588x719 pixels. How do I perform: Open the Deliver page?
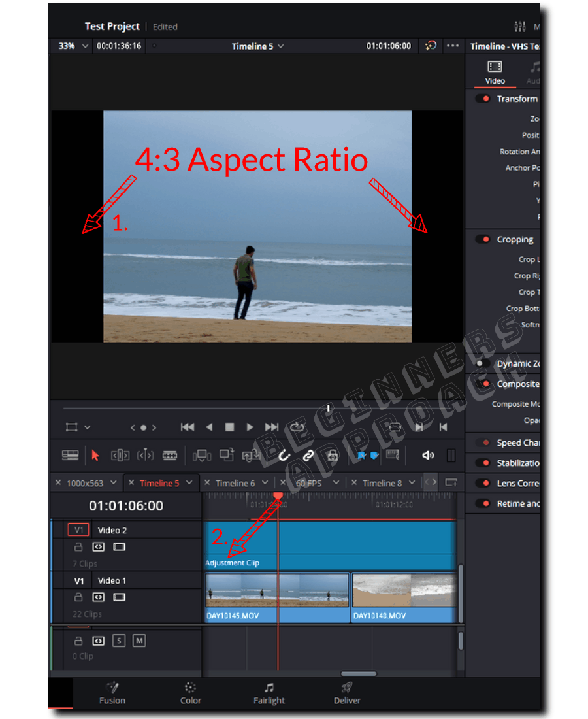346,693
